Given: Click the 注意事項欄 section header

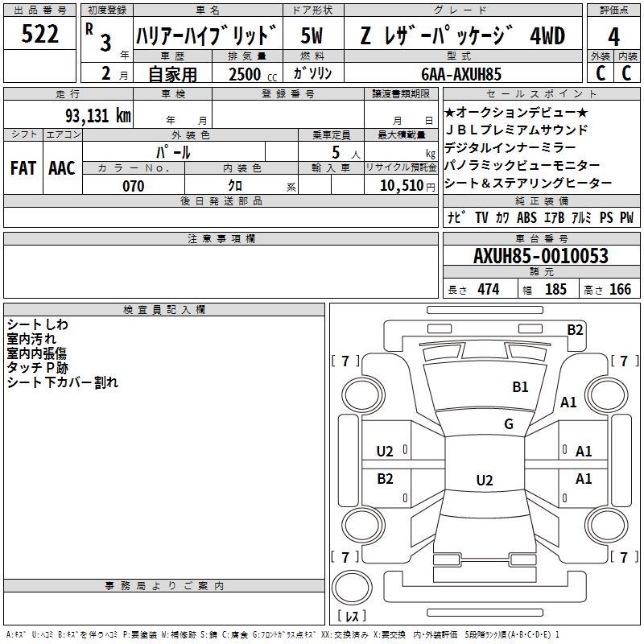Looking at the screenshot, I should 221,238.
